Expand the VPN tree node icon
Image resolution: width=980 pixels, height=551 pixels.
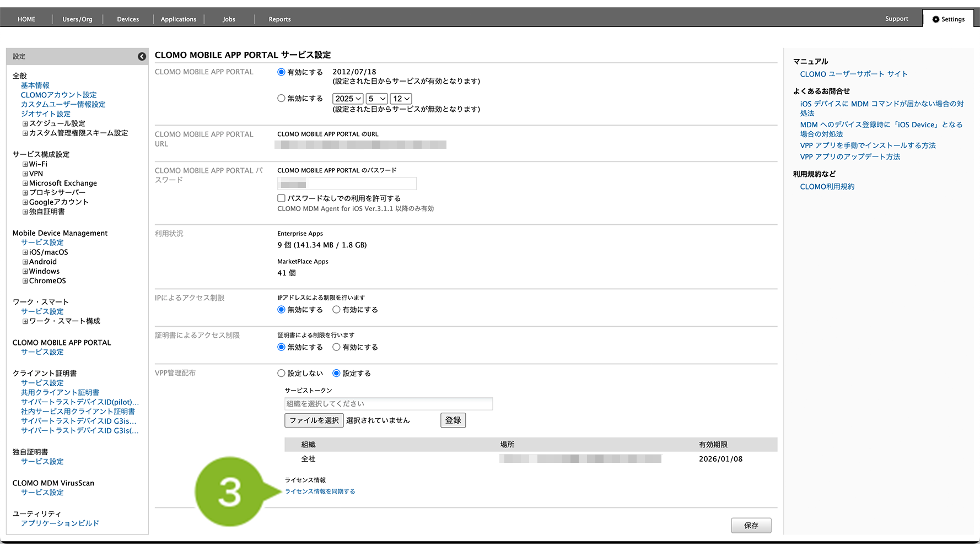25,174
